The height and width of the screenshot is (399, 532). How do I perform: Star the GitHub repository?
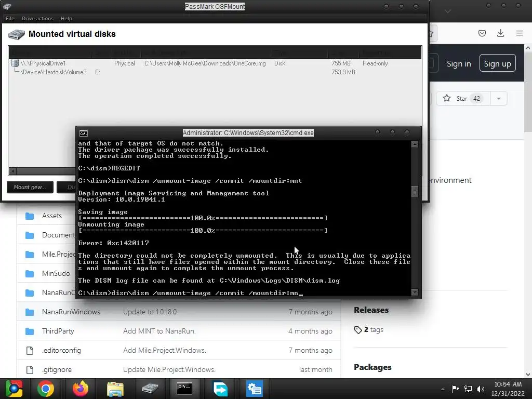click(463, 98)
